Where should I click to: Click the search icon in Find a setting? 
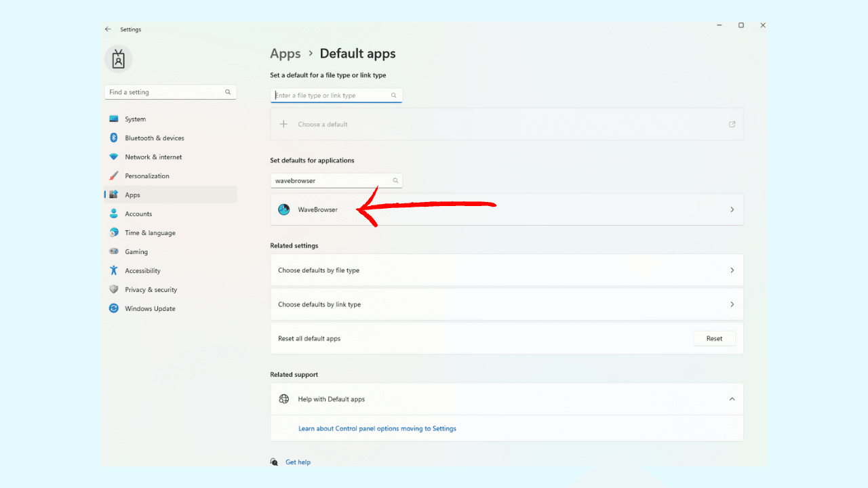point(228,92)
